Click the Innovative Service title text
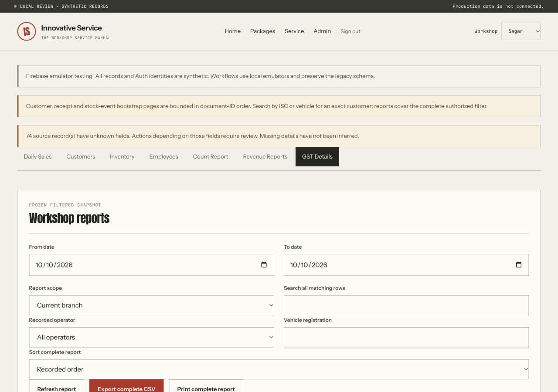This screenshot has height=392, width=558. [x=71, y=28]
